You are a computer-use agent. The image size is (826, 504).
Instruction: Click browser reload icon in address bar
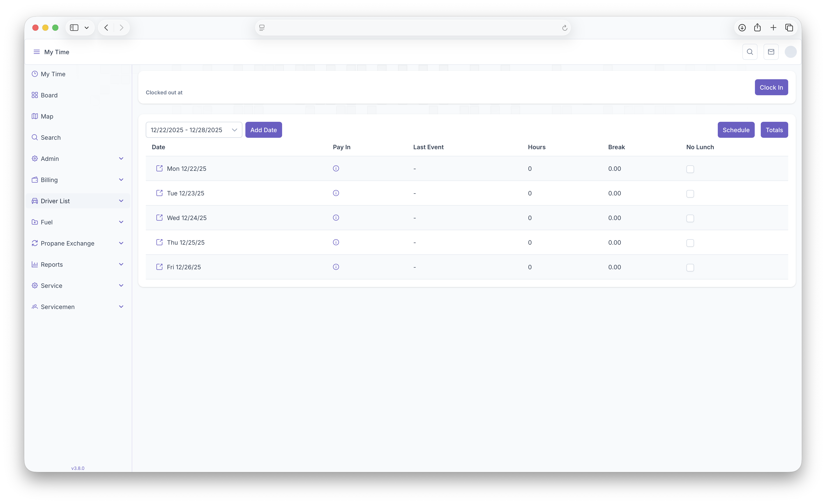[564, 28]
